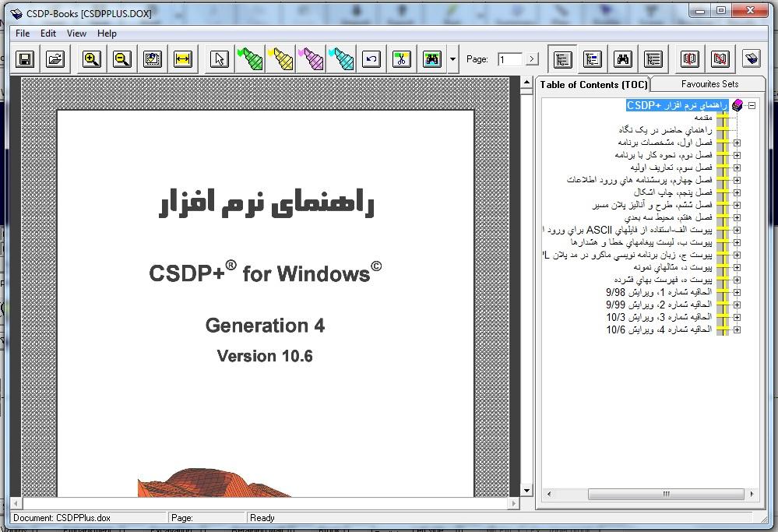
Task: Switch to Table of Contents (TOC) tab
Action: coord(593,84)
